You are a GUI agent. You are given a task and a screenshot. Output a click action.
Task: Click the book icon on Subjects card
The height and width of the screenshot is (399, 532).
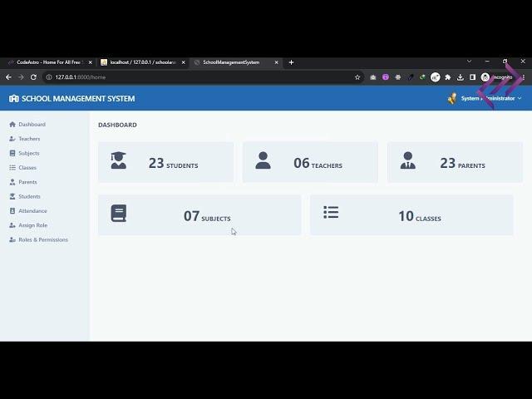(x=118, y=214)
